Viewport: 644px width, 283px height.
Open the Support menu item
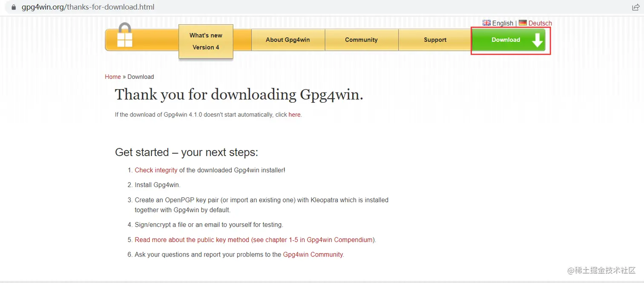point(435,40)
